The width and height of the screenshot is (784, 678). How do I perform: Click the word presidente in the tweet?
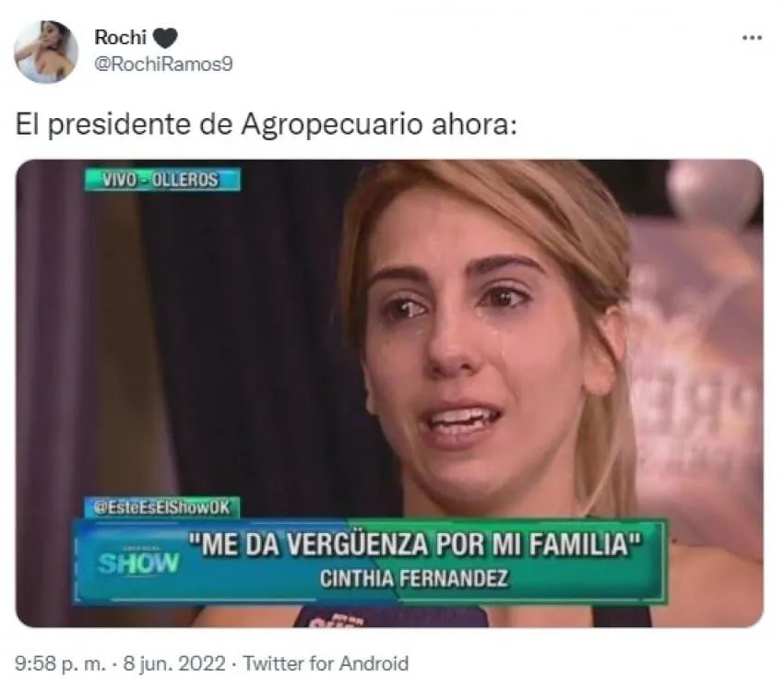(120, 125)
